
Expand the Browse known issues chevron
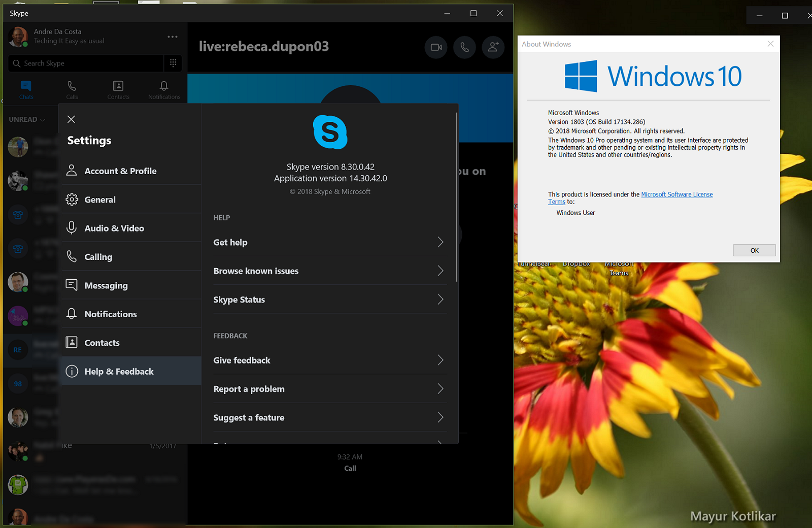pyautogui.click(x=440, y=271)
